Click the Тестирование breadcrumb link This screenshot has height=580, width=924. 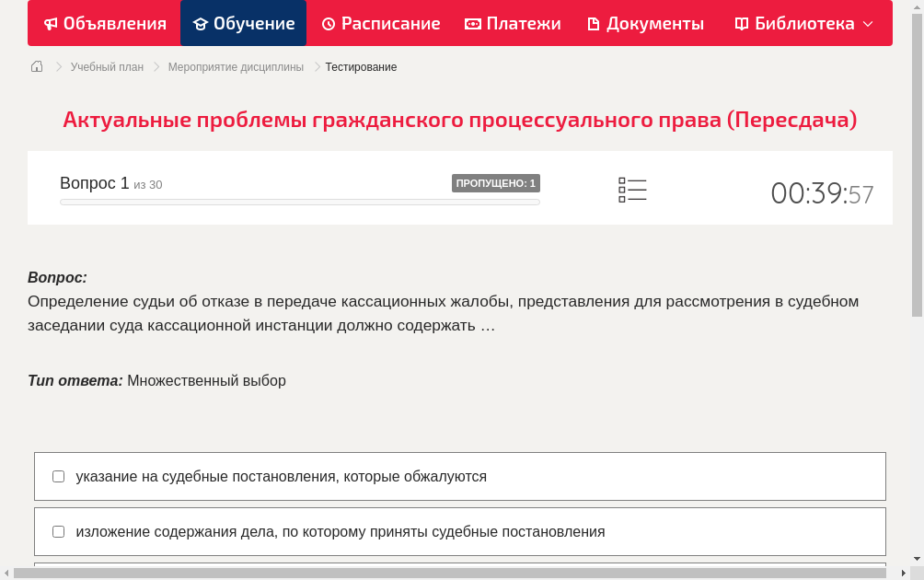click(360, 66)
